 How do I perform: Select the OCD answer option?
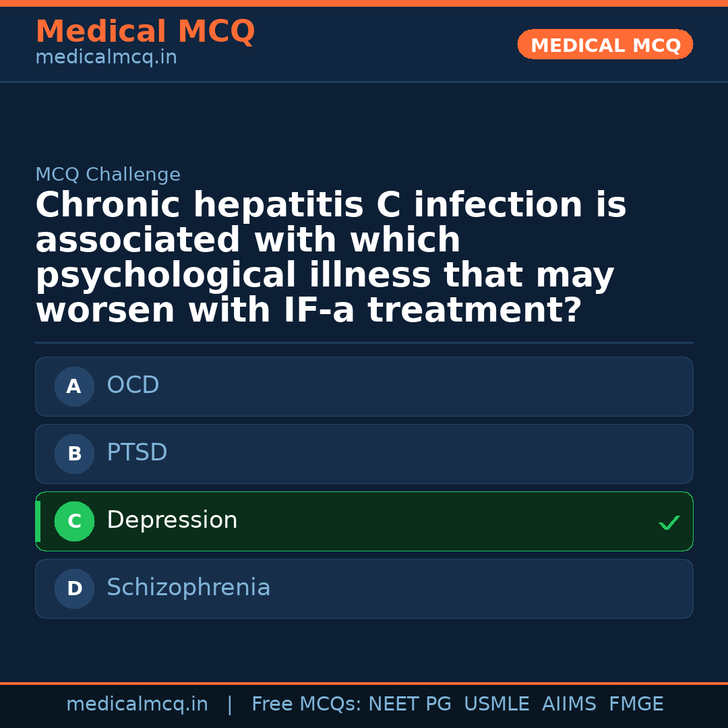pos(364,387)
